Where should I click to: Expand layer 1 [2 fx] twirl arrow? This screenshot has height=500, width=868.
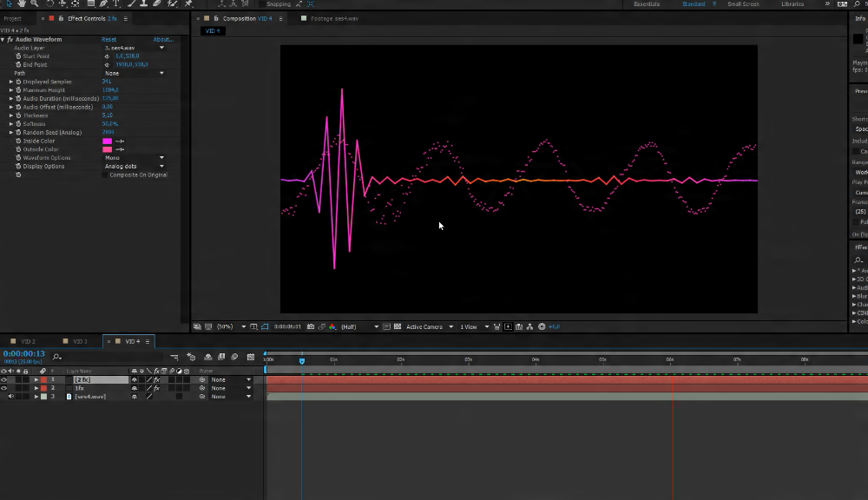pyautogui.click(x=36, y=380)
